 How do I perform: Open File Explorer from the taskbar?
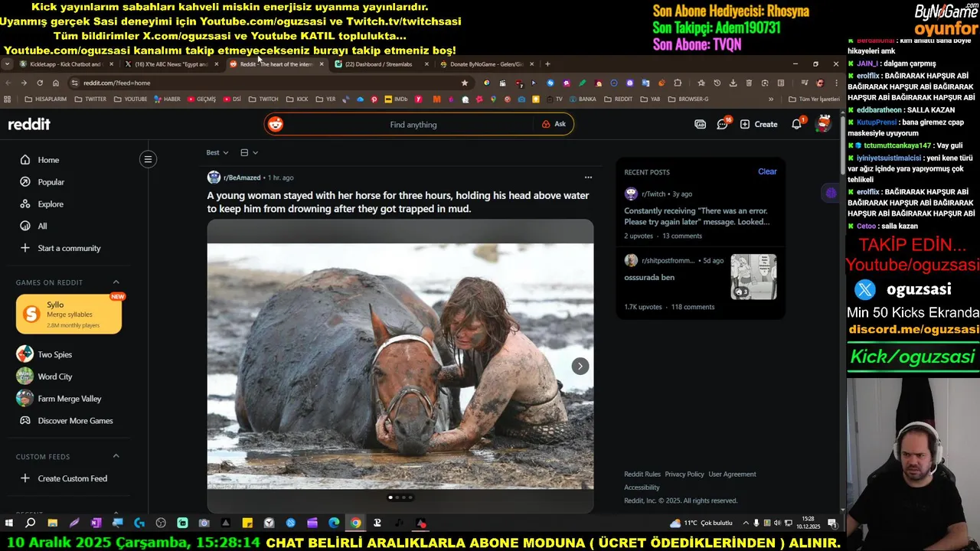coord(52,523)
